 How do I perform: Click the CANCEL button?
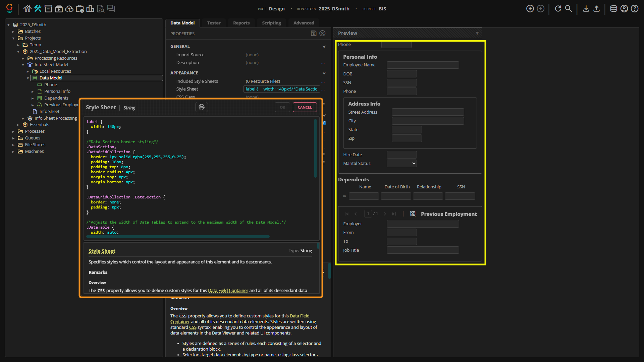(305, 107)
